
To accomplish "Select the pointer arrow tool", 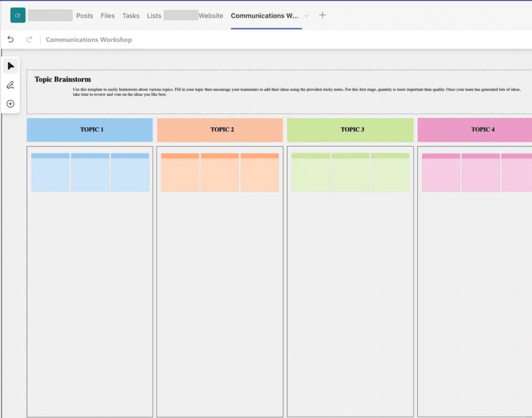I will (10, 66).
